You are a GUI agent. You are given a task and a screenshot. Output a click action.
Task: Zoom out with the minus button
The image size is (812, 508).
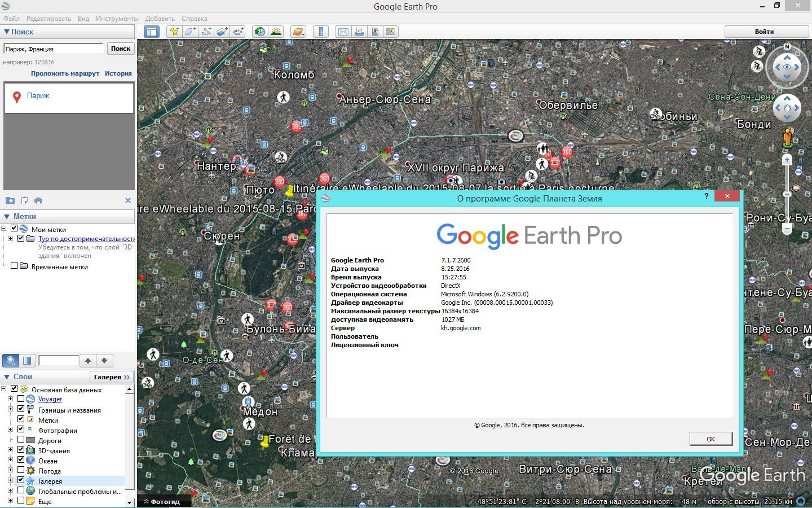tap(787, 229)
